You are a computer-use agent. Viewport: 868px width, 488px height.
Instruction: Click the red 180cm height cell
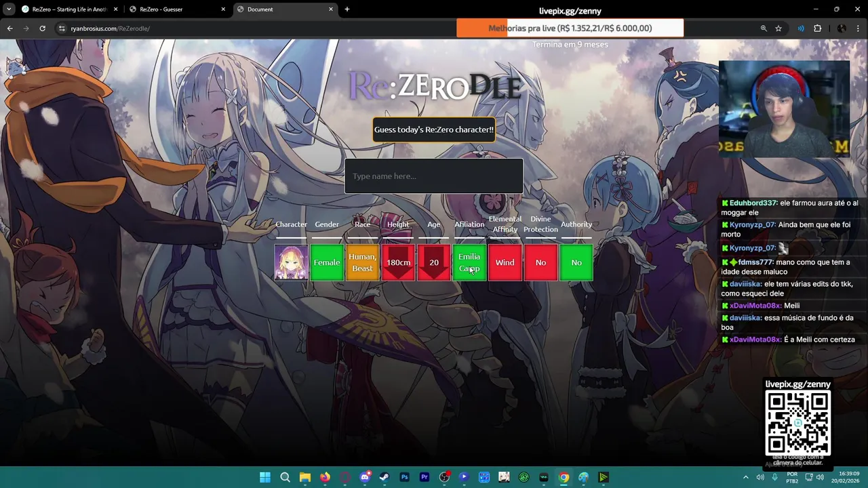(x=398, y=262)
